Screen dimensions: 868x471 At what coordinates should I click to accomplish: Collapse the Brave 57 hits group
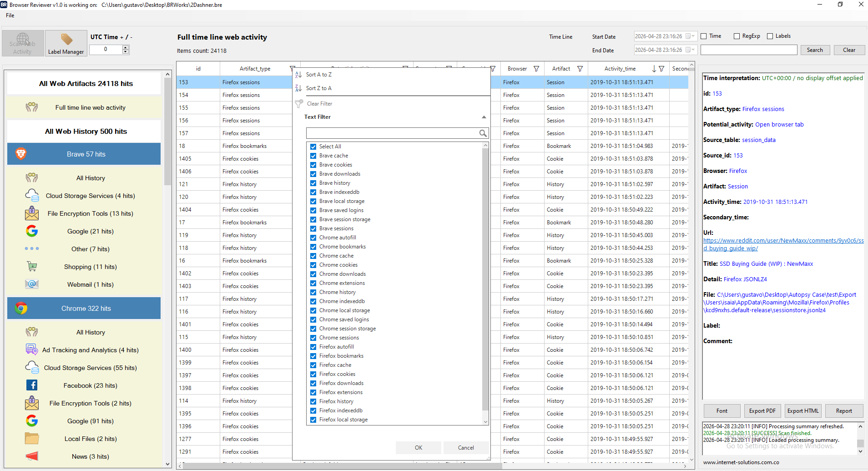coord(84,154)
